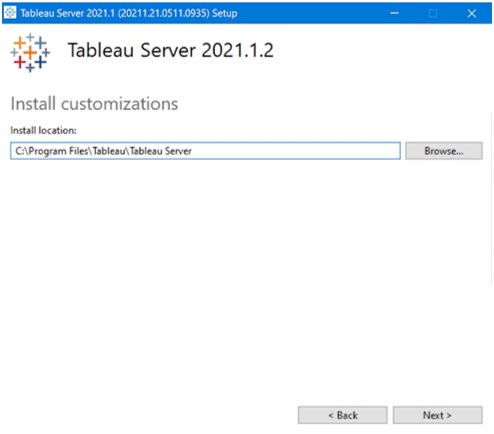Open the setup title bar icon menu
Image resolution: width=494 pixels, height=434 pixels.
pyautogui.click(x=10, y=13)
